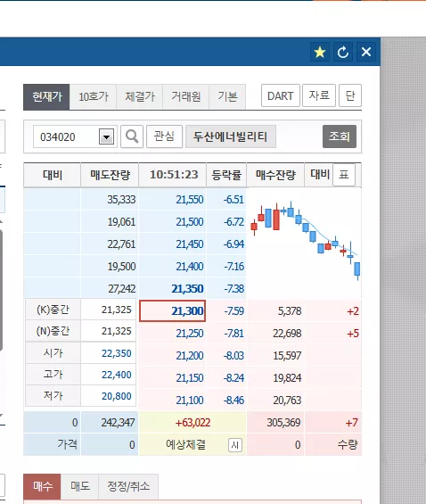Open the stock code dropdown arrow
Viewport: 426px width, 504px height.
point(107,137)
